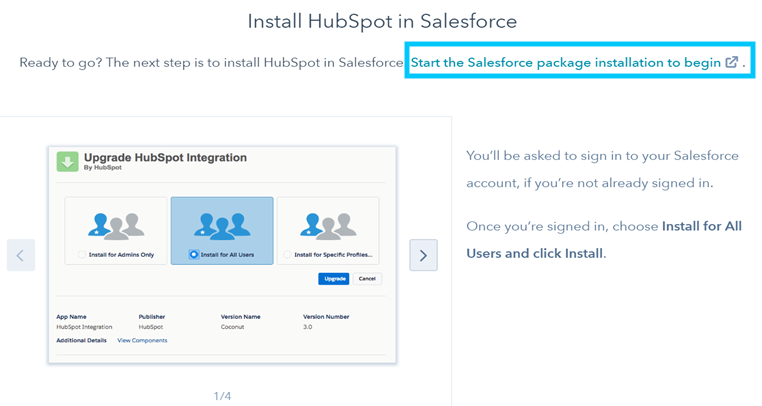Click the green download arrow icon
Viewport: 762px width, 406px height.
(x=67, y=161)
